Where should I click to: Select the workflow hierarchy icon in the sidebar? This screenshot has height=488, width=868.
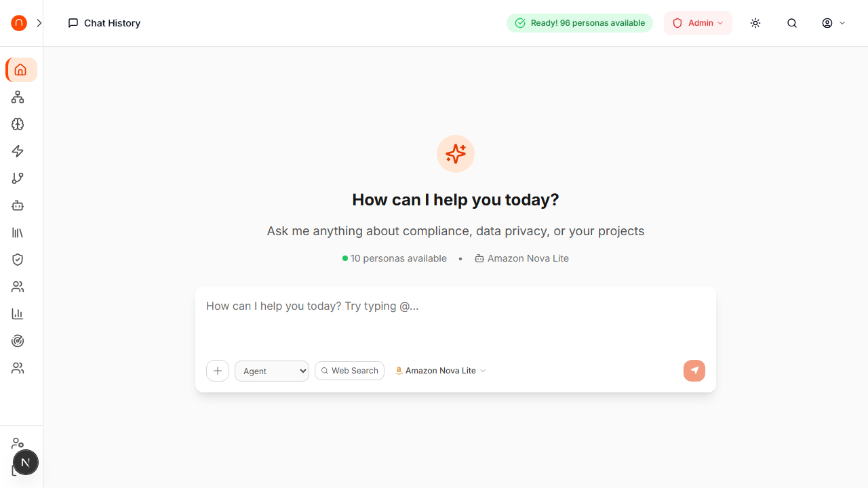tap(18, 97)
